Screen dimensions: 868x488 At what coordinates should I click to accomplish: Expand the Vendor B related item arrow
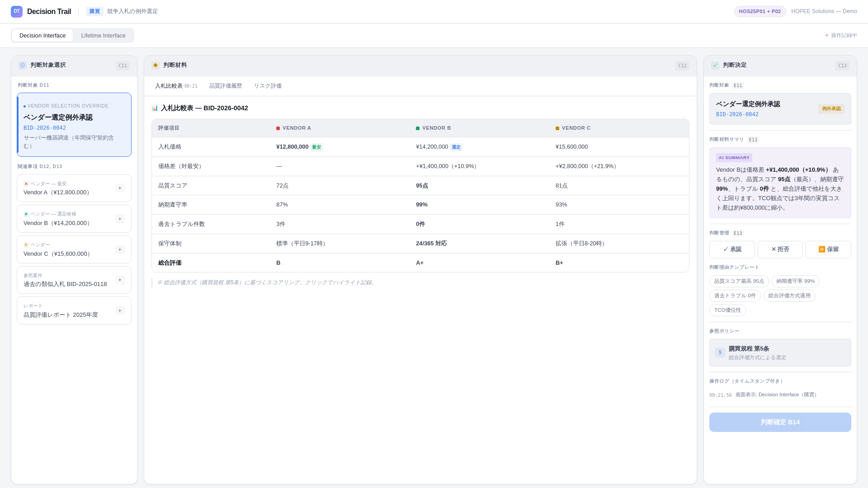120,219
